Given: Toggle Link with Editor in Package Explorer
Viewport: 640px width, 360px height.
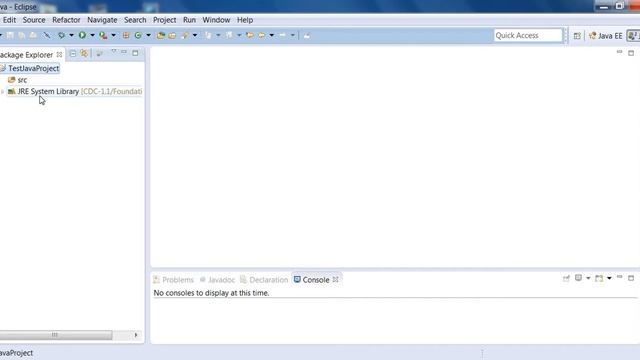Looking at the screenshot, I should [x=84, y=53].
